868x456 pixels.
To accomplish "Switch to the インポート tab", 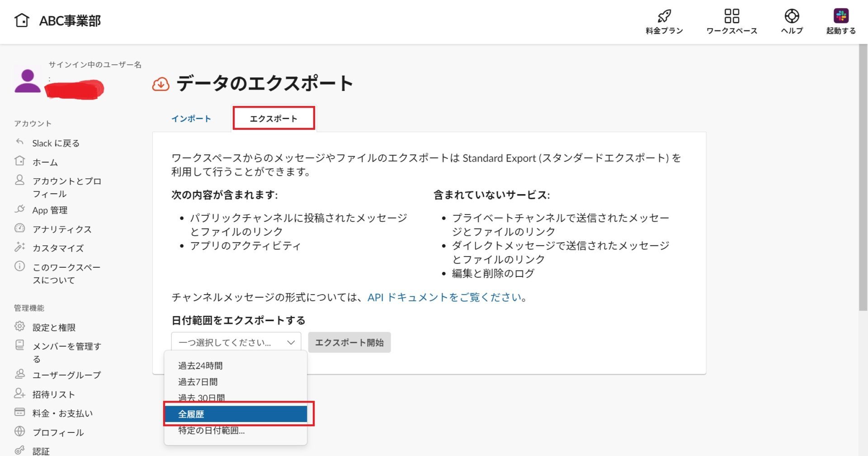I will (191, 119).
